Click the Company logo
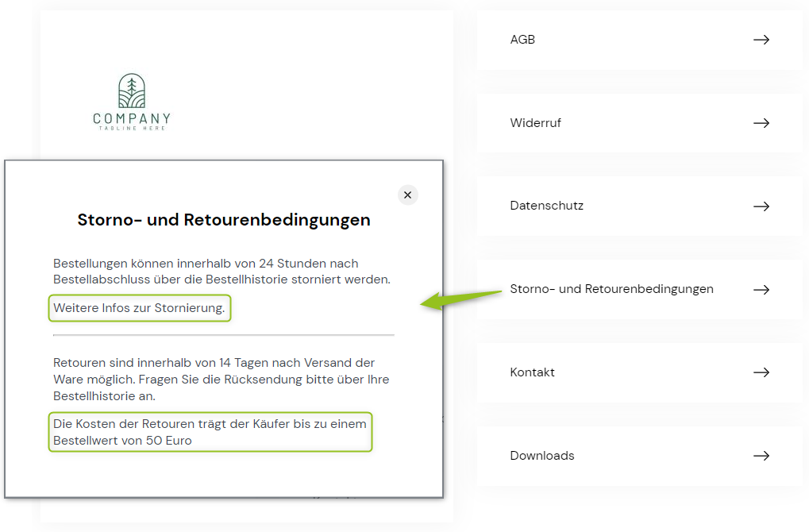 pyautogui.click(x=132, y=102)
